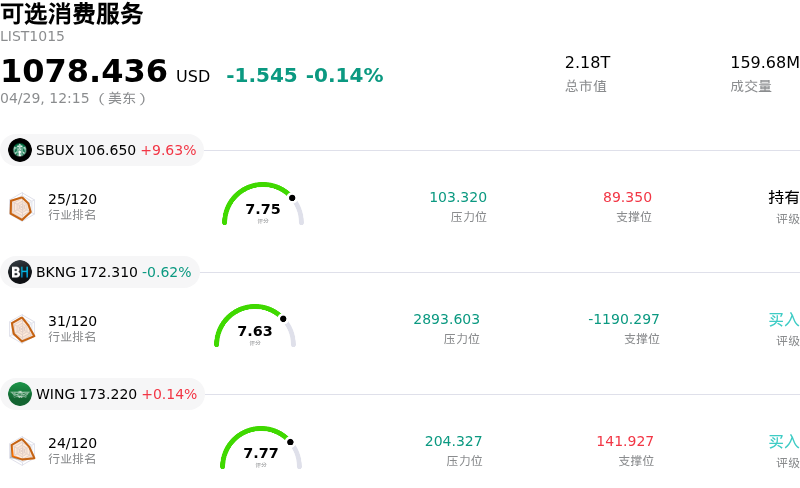The width and height of the screenshot is (800, 488).
Task: Click SBUX resistance level 103.320
Action: click(x=458, y=198)
